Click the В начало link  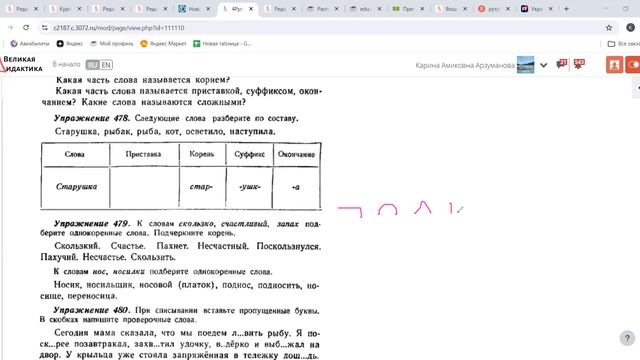pos(67,64)
